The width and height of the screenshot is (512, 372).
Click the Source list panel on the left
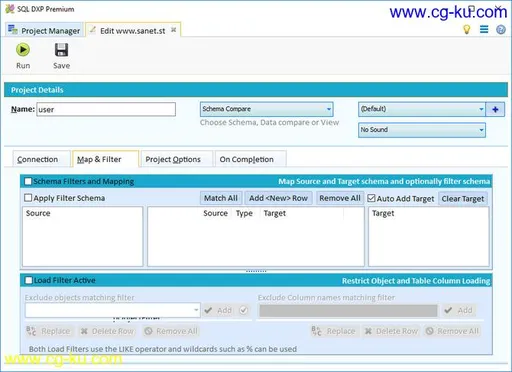click(83, 236)
